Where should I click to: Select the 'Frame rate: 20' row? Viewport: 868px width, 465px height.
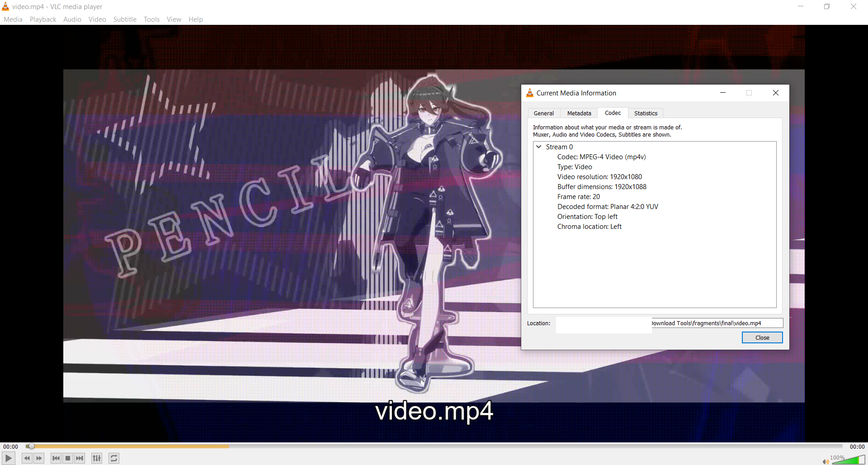coord(579,197)
